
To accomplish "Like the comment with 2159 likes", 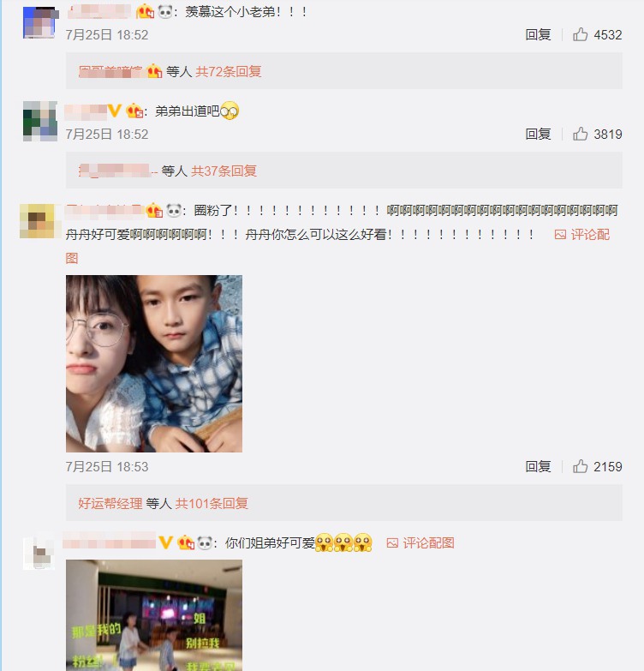I will (581, 466).
